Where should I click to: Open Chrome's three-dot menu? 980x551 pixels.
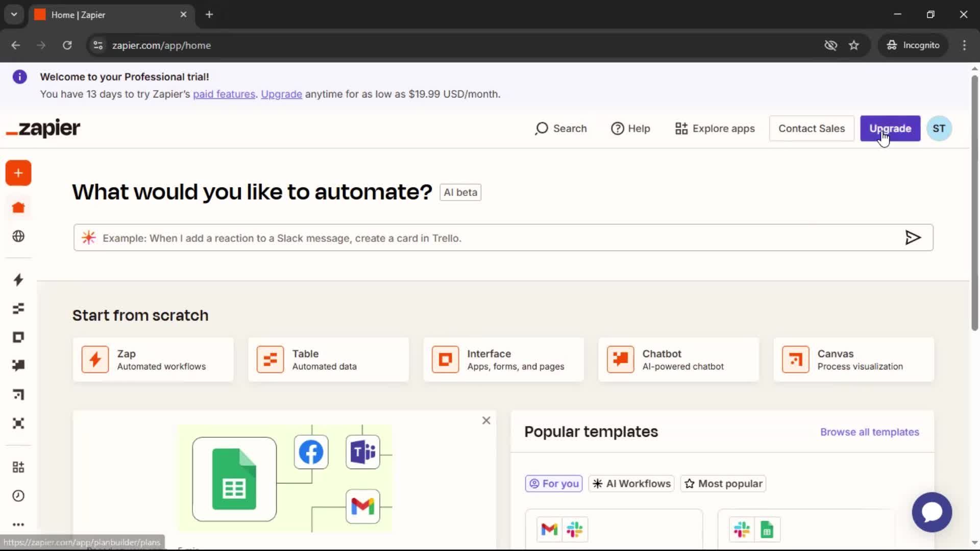(964, 45)
